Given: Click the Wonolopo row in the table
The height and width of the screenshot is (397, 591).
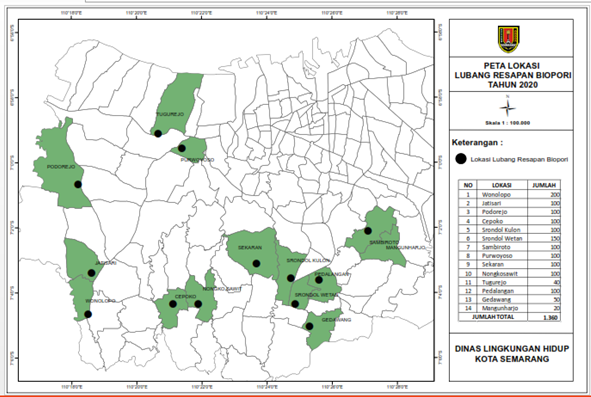Looking at the screenshot, I should (x=509, y=195).
